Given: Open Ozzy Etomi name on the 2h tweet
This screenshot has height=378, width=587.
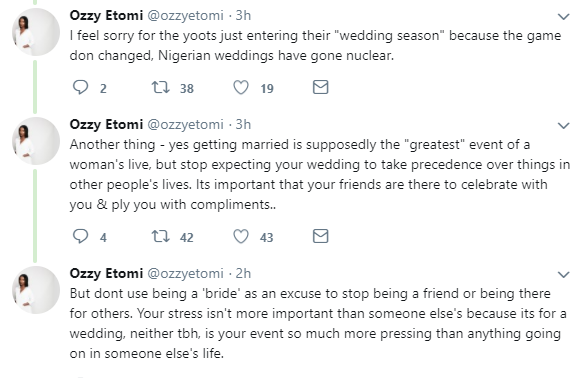Looking at the screenshot, I should 106,274.
